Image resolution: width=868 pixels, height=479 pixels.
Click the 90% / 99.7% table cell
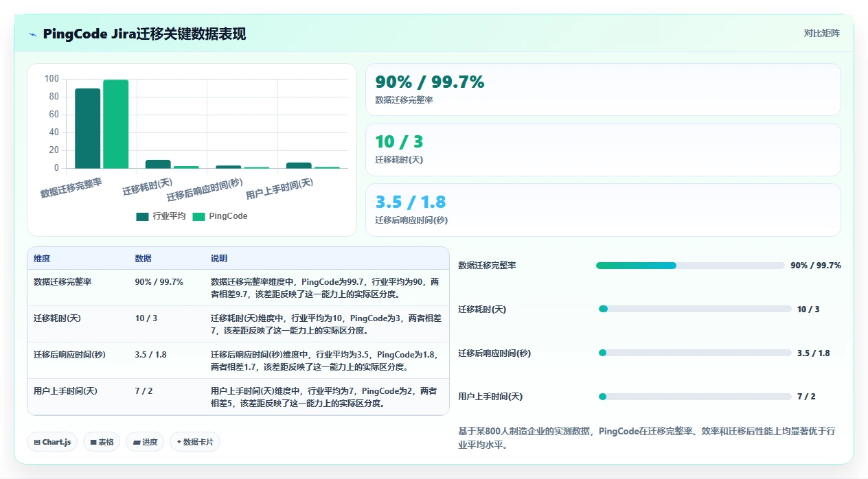pyautogui.click(x=159, y=282)
